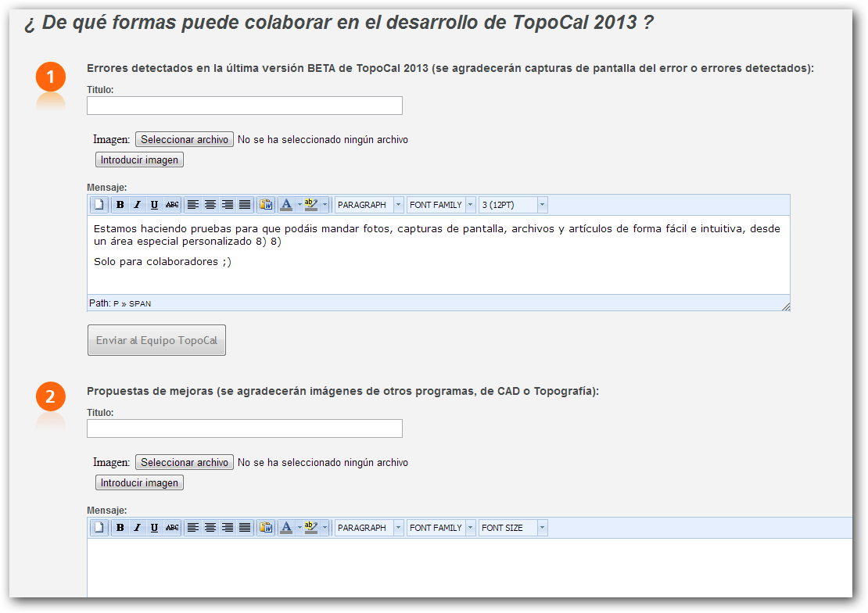Align text right in first message editor

(228, 205)
